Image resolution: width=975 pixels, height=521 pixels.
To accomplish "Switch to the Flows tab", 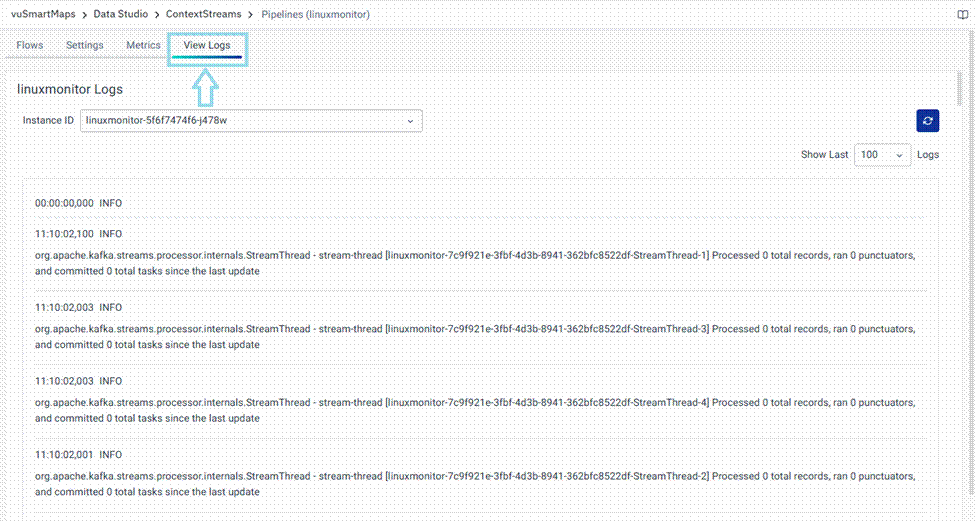I will pos(30,46).
